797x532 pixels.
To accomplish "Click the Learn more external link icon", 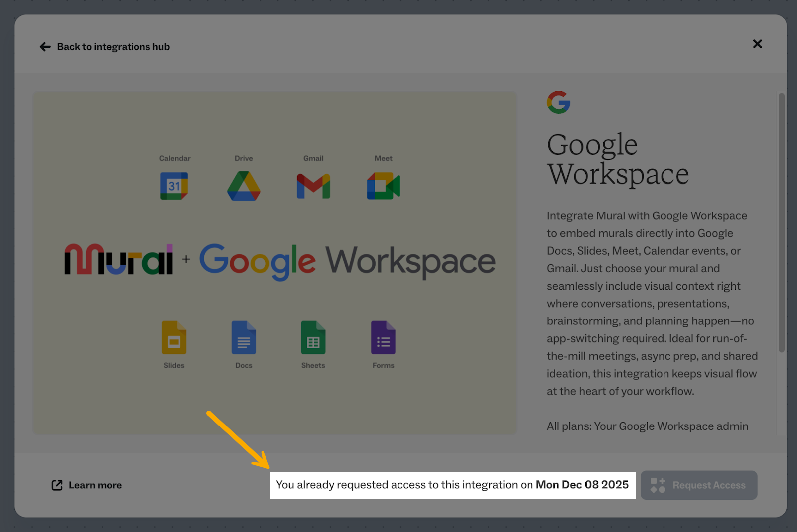I will coord(57,485).
